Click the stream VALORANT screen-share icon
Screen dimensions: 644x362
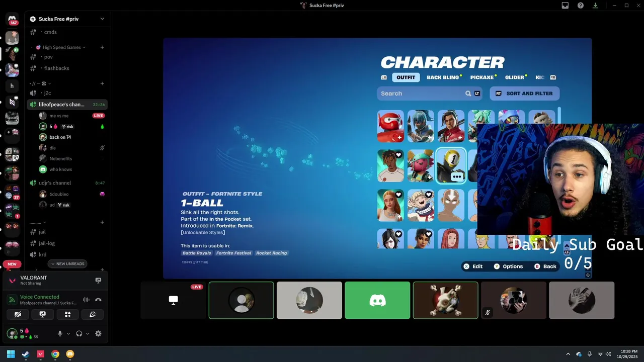[98, 280]
